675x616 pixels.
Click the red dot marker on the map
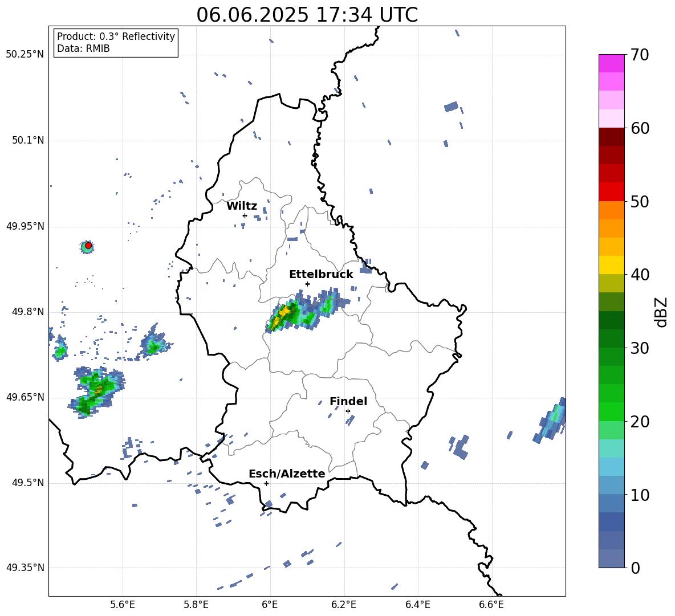tap(88, 246)
